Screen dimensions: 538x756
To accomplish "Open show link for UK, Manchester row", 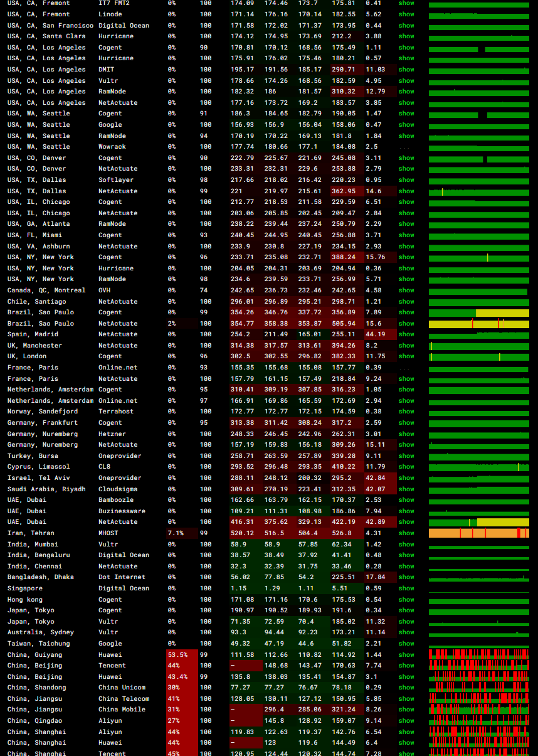I will point(406,346).
